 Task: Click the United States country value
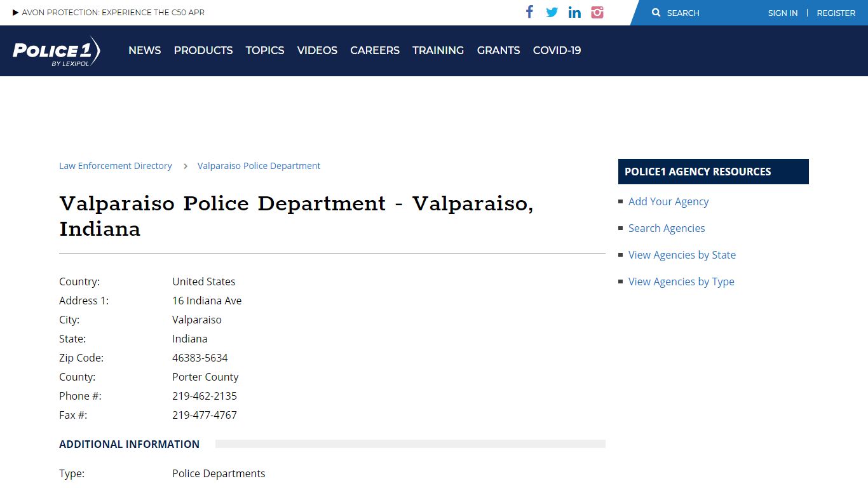(204, 281)
